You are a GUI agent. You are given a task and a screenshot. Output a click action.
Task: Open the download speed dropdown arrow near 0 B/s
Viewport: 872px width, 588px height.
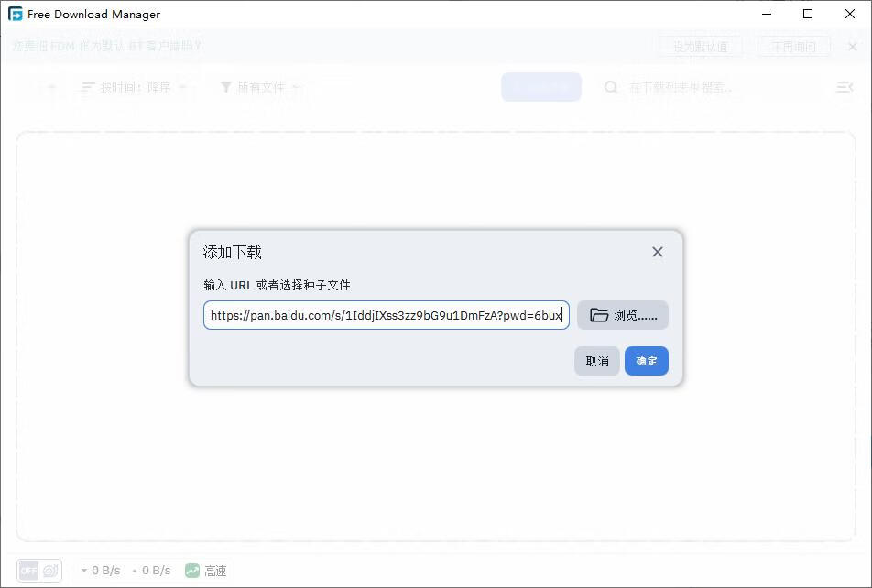[x=84, y=570]
